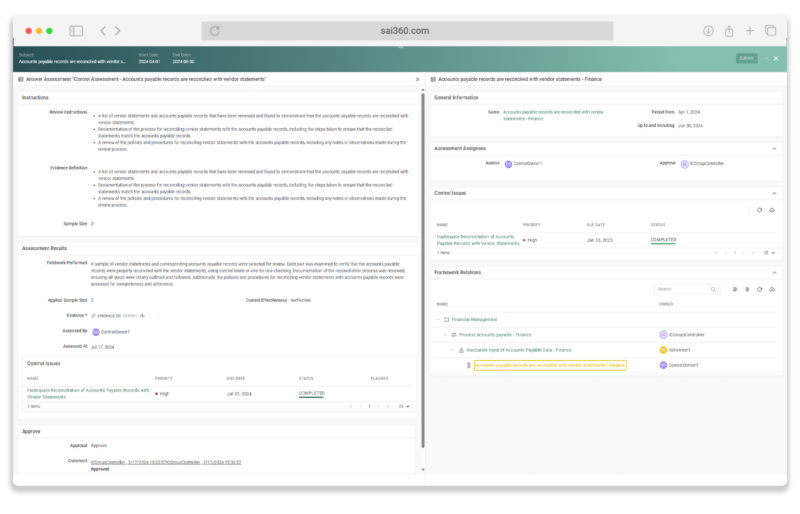Go to next page in the Jan 13, 2025 table
Screen dimensions: 800x514
[x=744, y=253]
